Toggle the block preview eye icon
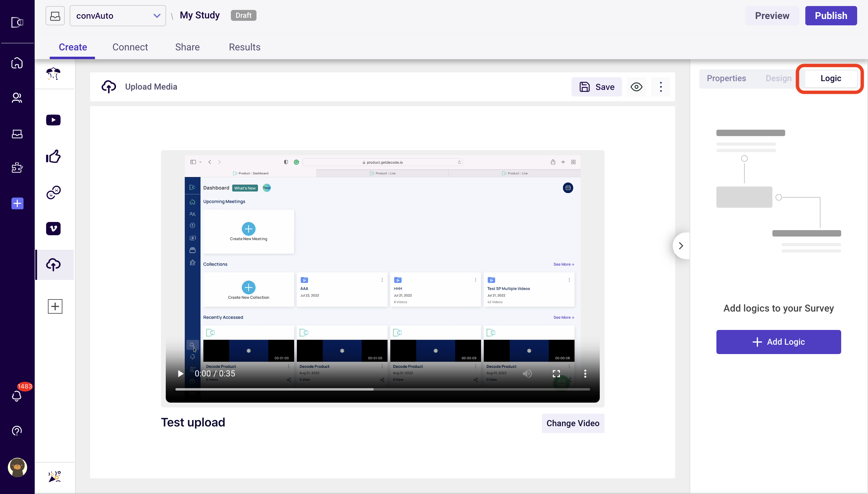The image size is (868, 494). click(637, 87)
